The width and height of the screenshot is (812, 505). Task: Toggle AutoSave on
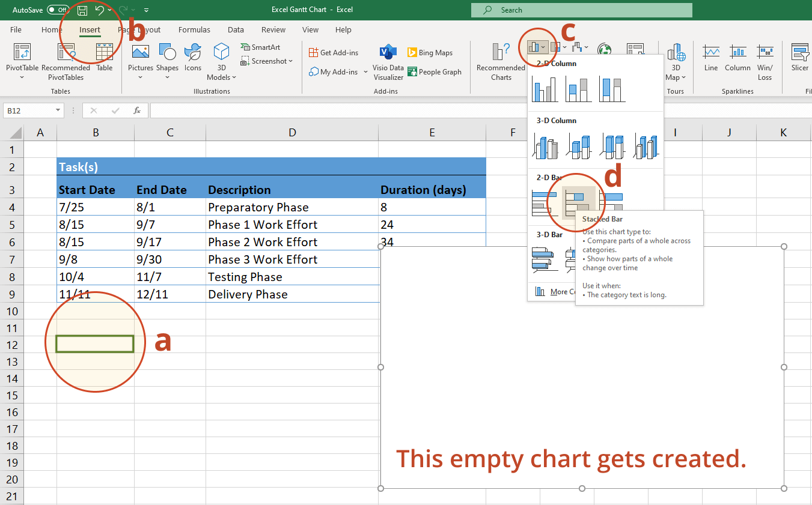pos(56,9)
